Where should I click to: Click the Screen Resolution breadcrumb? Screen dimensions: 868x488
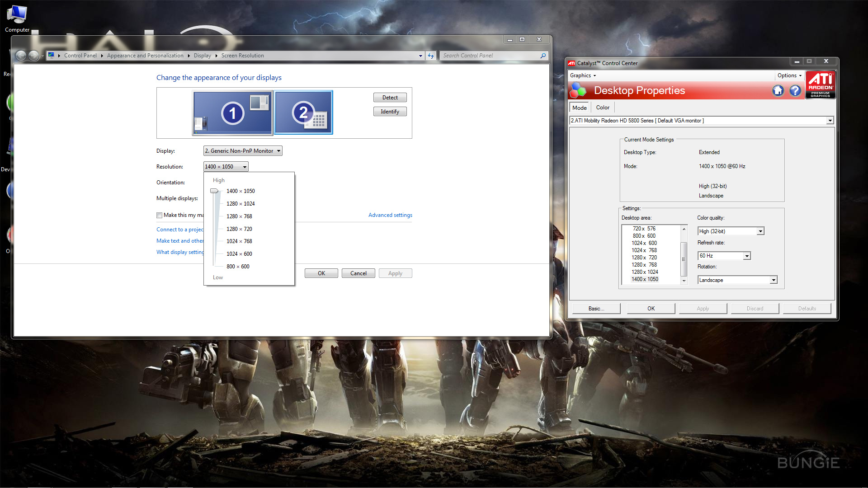click(x=242, y=56)
